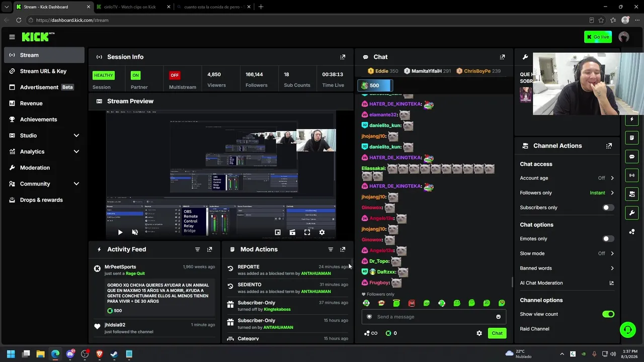Select the chat bubble widget icon in right rail

632,157
